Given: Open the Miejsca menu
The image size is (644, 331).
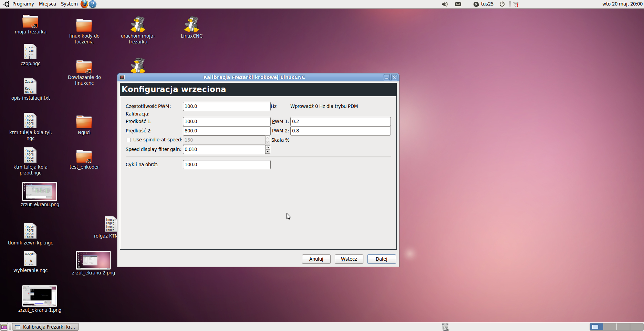Looking at the screenshot, I should [48, 4].
